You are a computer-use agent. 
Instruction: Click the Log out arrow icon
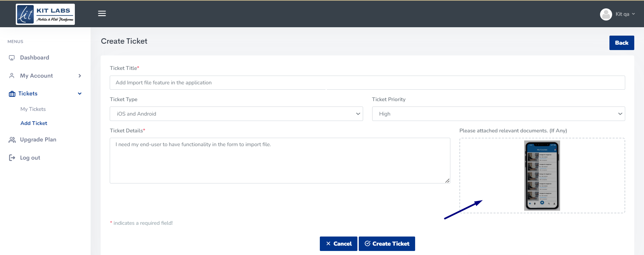click(12, 158)
